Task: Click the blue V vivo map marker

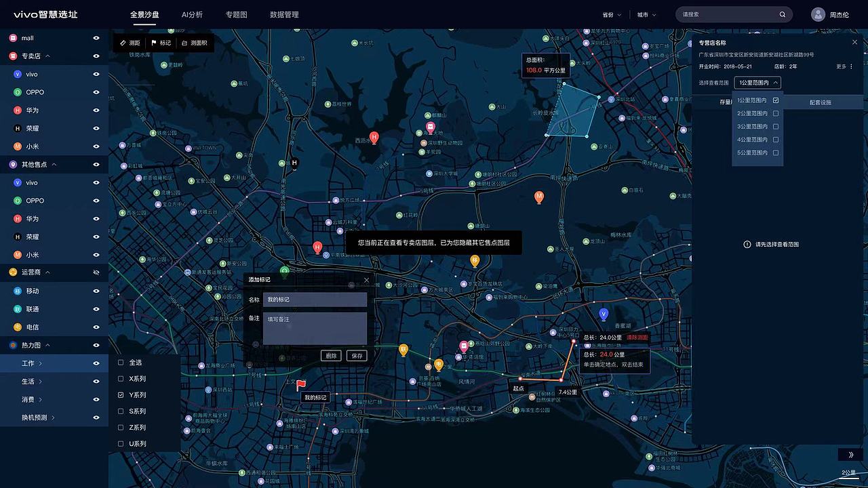Action: [604, 314]
